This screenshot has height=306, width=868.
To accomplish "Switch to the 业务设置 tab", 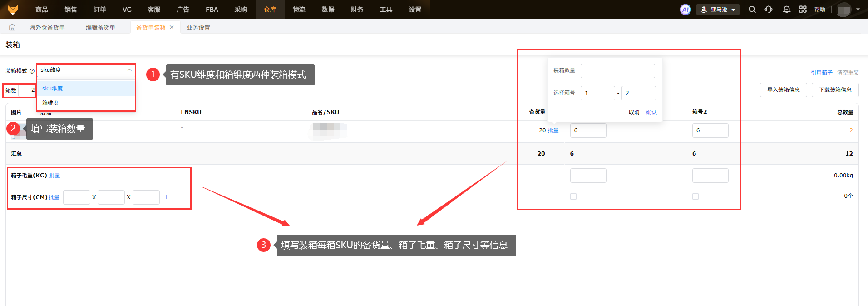I will coord(198,27).
